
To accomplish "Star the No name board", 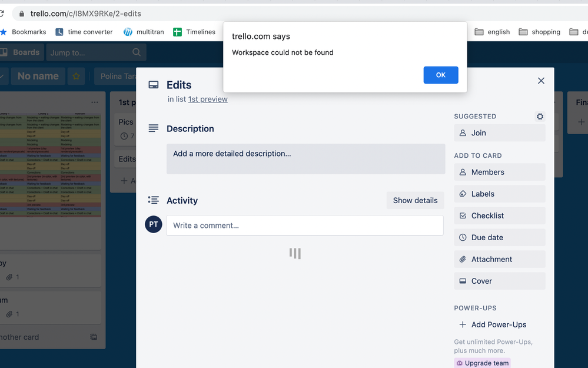I will (x=76, y=76).
